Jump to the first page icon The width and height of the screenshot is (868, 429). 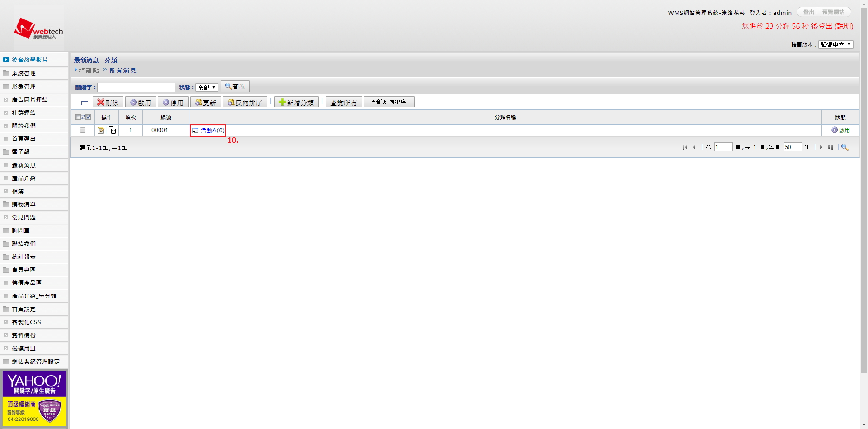685,147
